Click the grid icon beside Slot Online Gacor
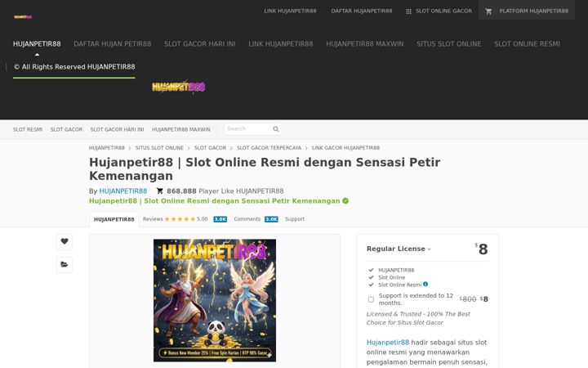 coord(408,11)
